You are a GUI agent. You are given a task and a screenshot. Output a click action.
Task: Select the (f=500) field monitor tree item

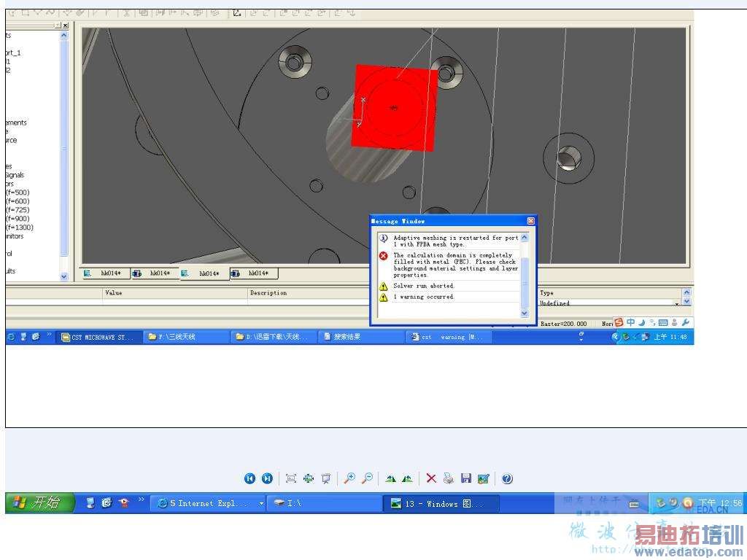[x=18, y=192]
